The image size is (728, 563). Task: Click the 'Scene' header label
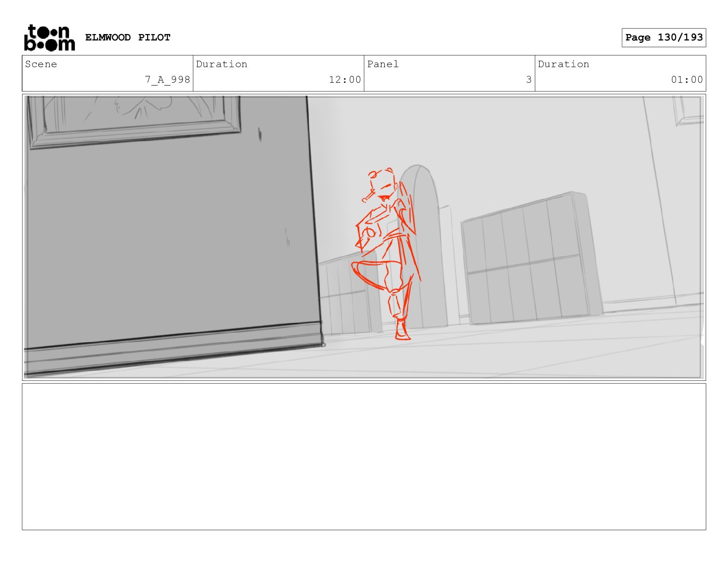(x=41, y=64)
